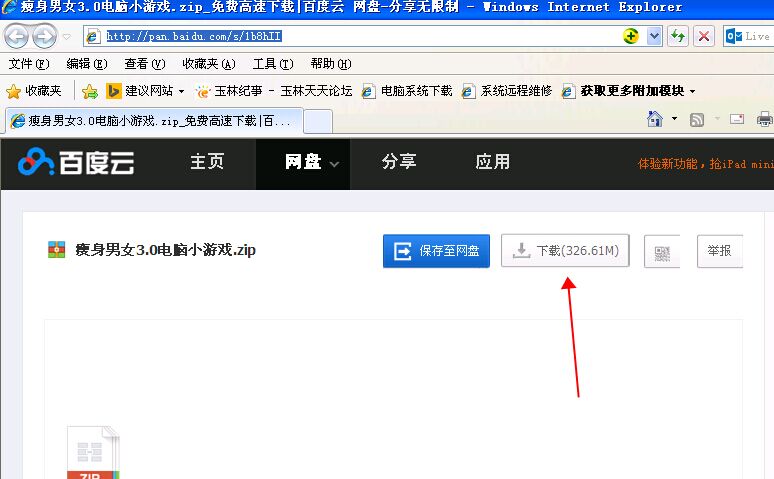
Task: Refresh the page with the green arrows icon
Action: coord(678,36)
